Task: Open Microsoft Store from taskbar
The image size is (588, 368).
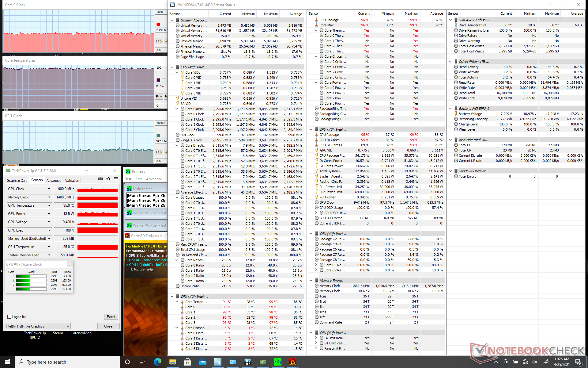Action: click(187, 362)
